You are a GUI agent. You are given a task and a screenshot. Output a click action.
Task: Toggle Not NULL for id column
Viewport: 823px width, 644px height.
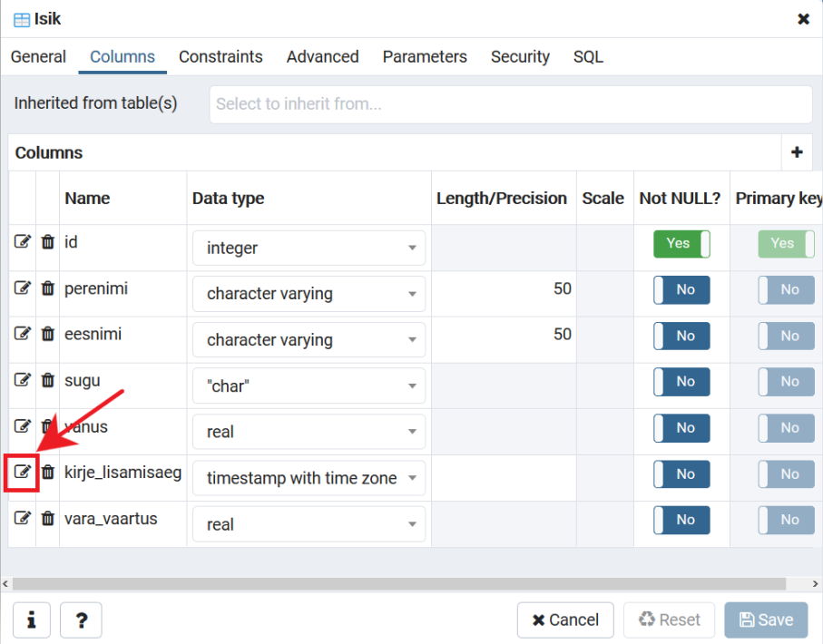tap(681, 243)
